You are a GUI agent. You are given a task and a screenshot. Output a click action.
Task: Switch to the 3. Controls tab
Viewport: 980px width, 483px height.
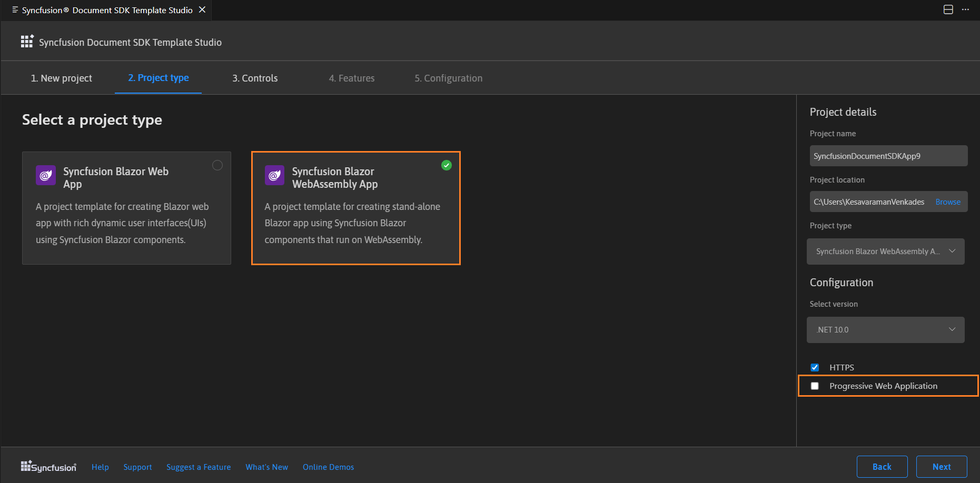point(255,78)
